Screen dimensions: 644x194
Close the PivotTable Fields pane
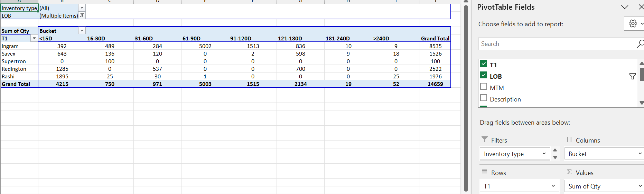641,7
